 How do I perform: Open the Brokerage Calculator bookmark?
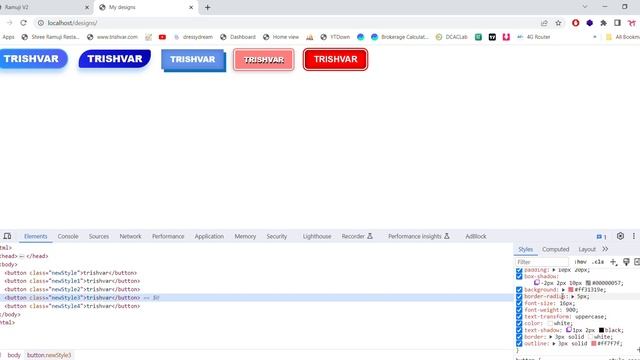click(x=400, y=37)
